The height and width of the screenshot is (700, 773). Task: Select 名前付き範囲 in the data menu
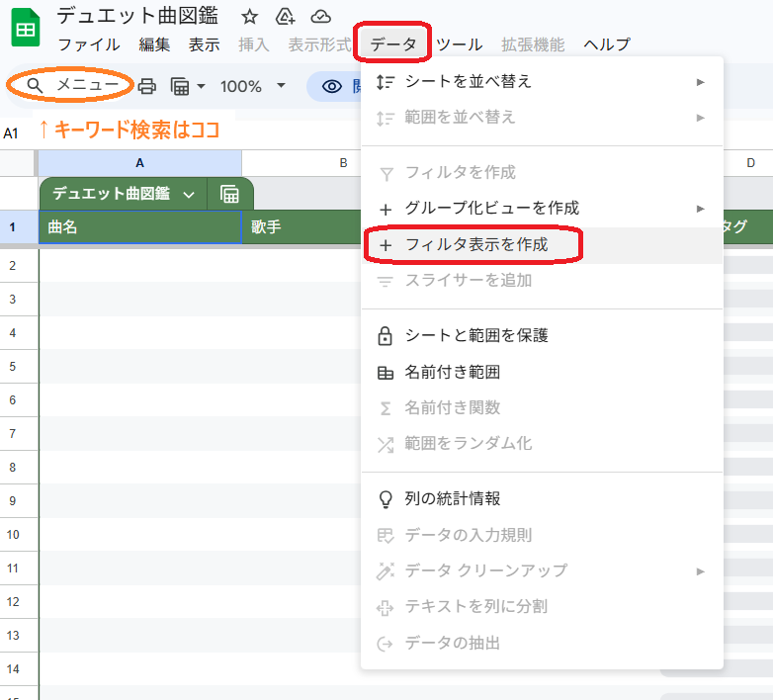click(x=452, y=373)
